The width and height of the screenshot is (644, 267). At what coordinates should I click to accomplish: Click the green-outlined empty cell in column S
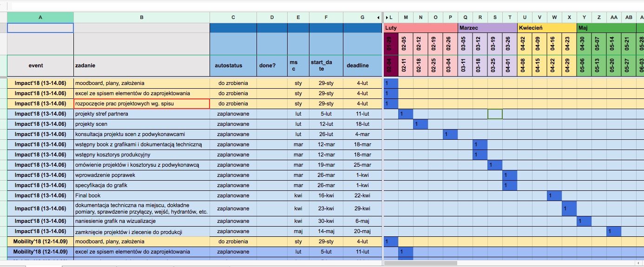pyautogui.click(x=495, y=114)
